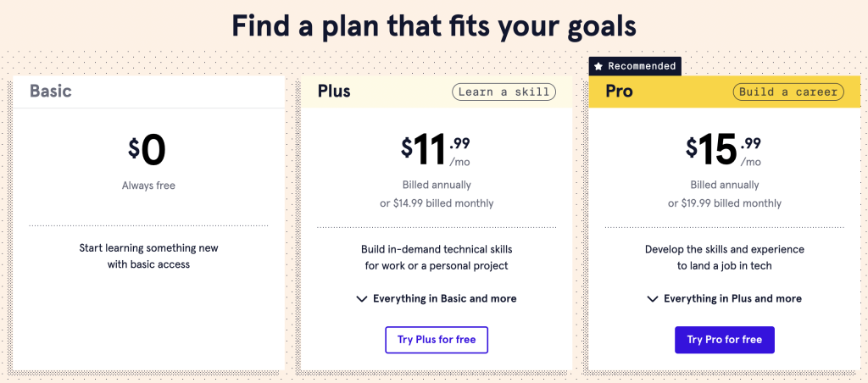The width and height of the screenshot is (868, 383).
Task: Expand Everything in Basic and more
Action: pyautogui.click(x=444, y=299)
